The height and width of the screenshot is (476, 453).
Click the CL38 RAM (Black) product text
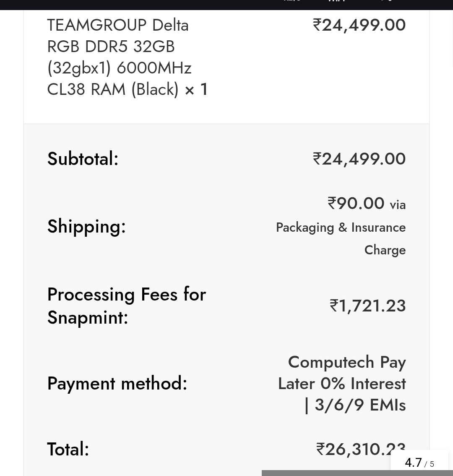point(113,89)
